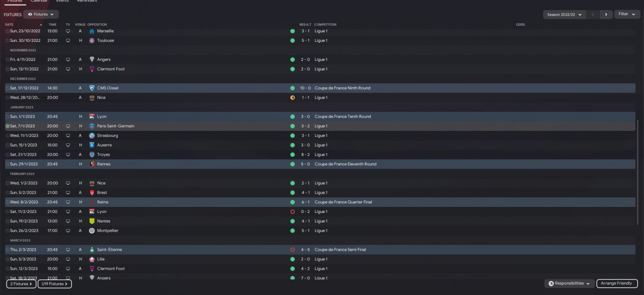Open the Events tab

click(62, 2)
